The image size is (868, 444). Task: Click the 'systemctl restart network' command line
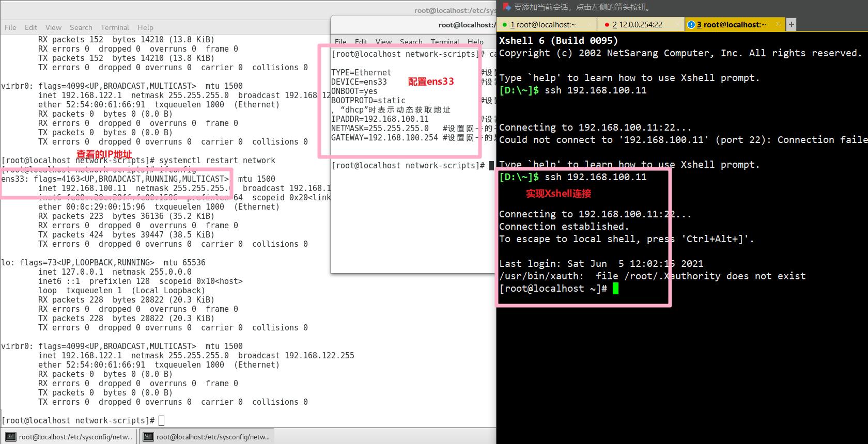click(138, 160)
